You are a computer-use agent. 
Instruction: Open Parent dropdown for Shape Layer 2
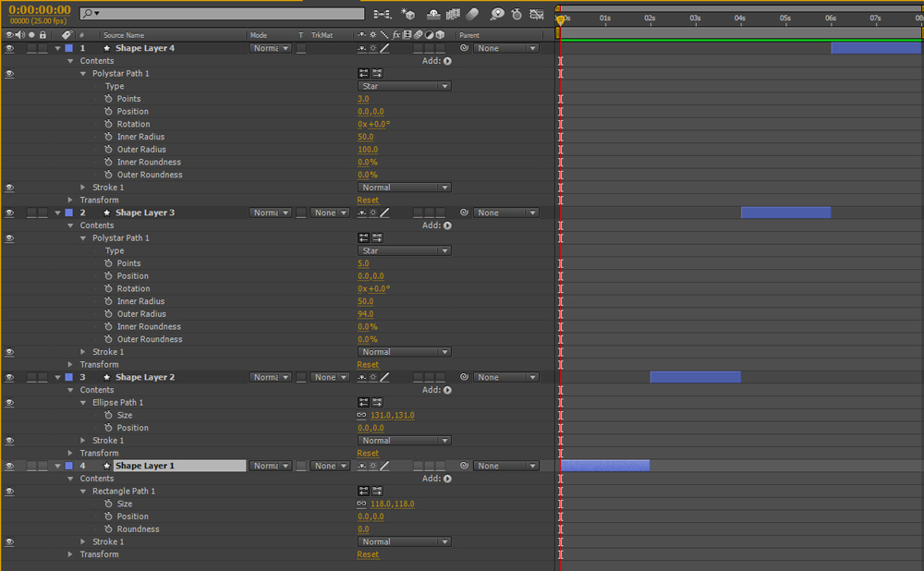point(506,377)
